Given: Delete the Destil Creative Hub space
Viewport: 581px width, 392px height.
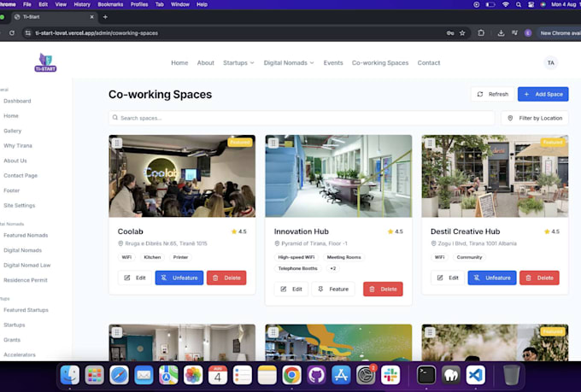Looking at the screenshot, I should pos(539,278).
